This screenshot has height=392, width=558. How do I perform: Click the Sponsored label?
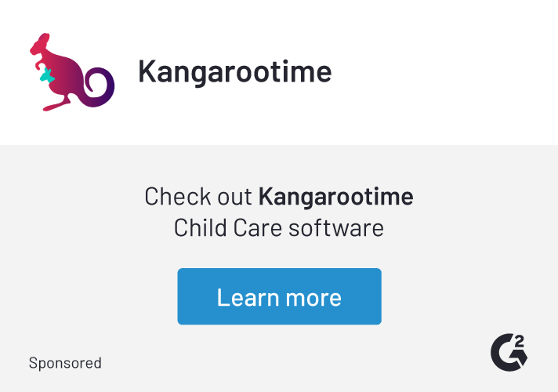click(65, 363)
